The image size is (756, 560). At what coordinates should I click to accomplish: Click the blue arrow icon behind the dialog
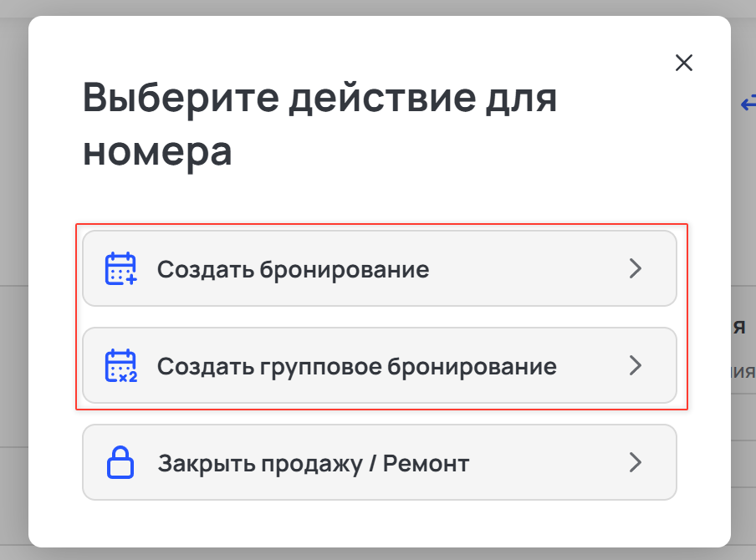point(748,103)
